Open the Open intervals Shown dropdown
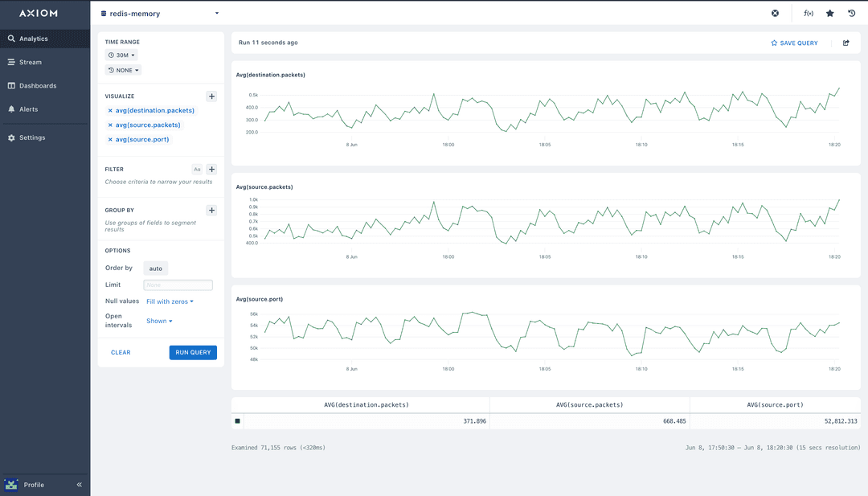The height and width of the screenshot is (496, 868). pyautogui.click(x=158, y=320)
